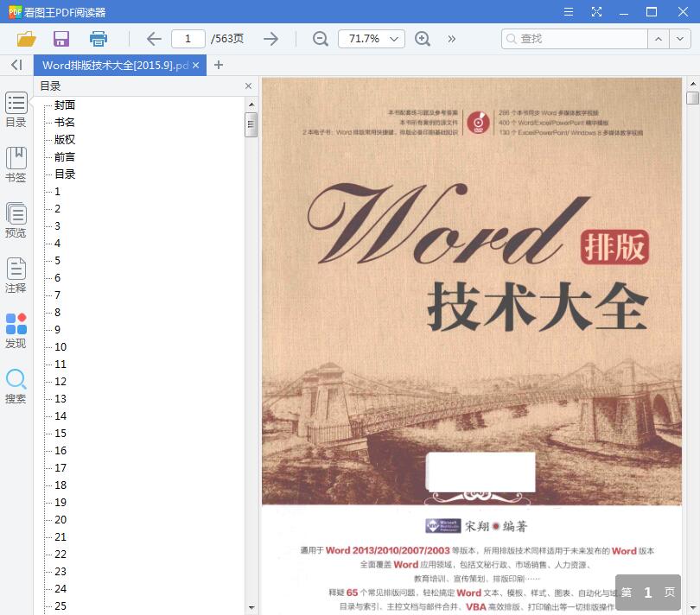Find next match with down chevron
The image size is (700, 615).
[x=680, y=39]
